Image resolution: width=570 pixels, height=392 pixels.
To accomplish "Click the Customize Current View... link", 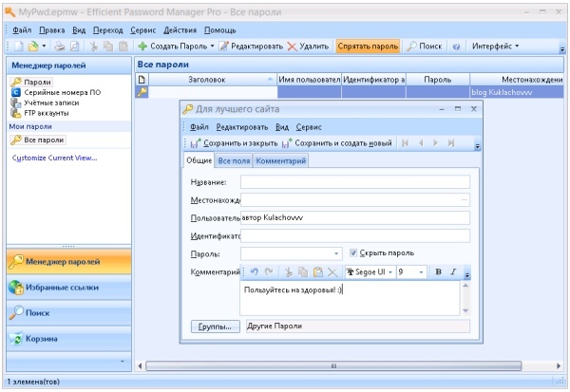I will coord(54,158).
